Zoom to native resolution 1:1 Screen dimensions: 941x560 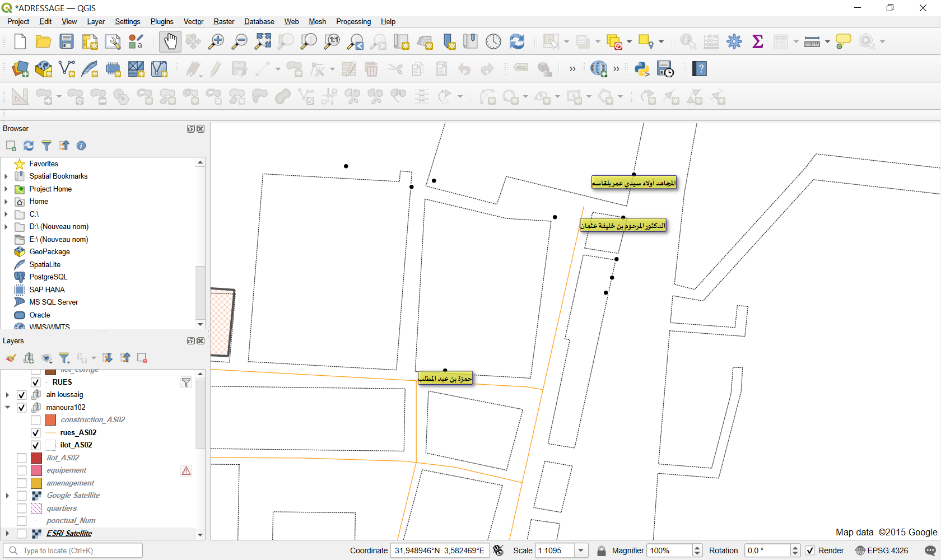332,41
